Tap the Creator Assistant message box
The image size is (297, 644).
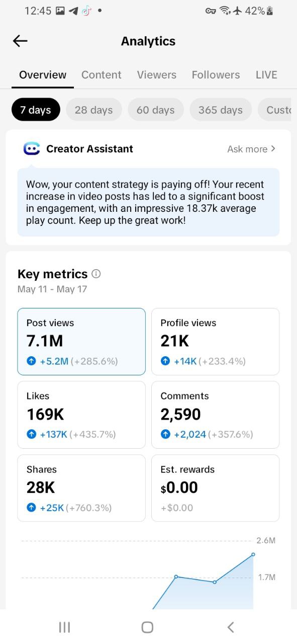click(x=148, y=202)
